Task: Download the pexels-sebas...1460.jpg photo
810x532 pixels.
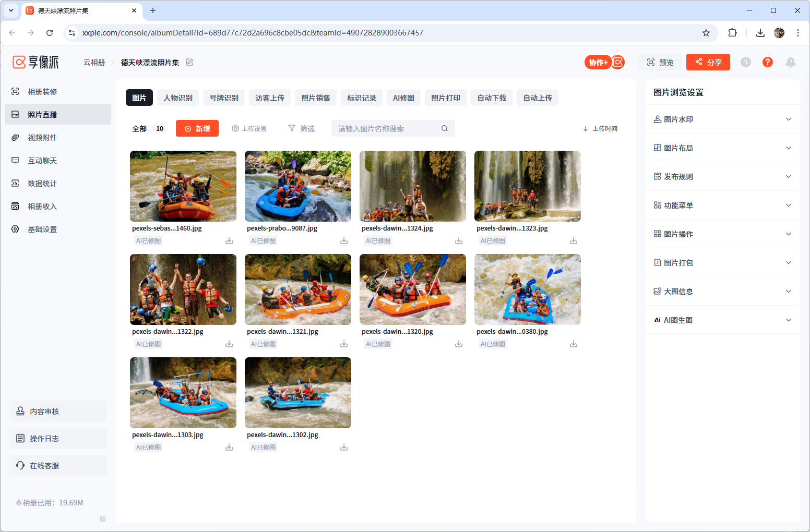Action: (x=229, y=241)
